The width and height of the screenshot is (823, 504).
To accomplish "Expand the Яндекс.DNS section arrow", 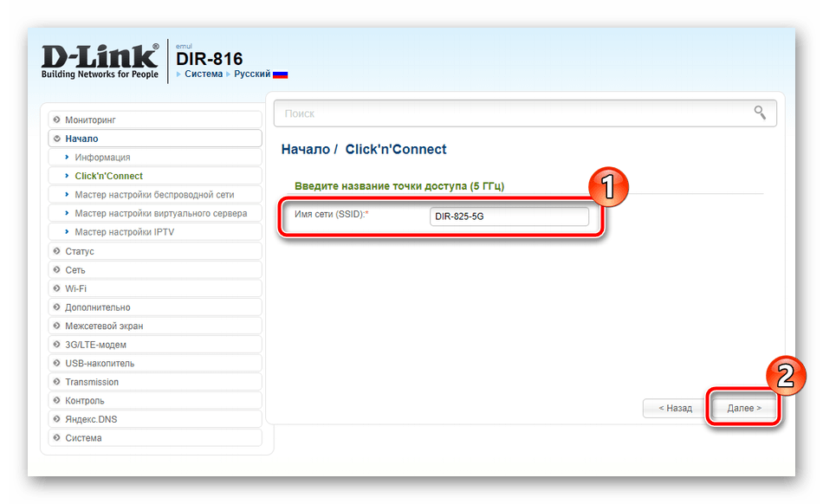I will [56, 419].
